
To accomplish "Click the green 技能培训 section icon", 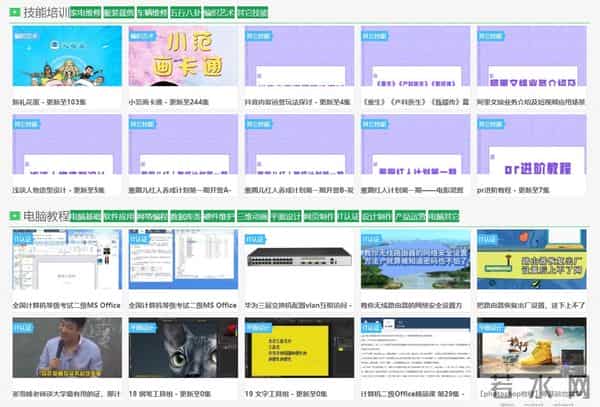I will click(14, 13).
